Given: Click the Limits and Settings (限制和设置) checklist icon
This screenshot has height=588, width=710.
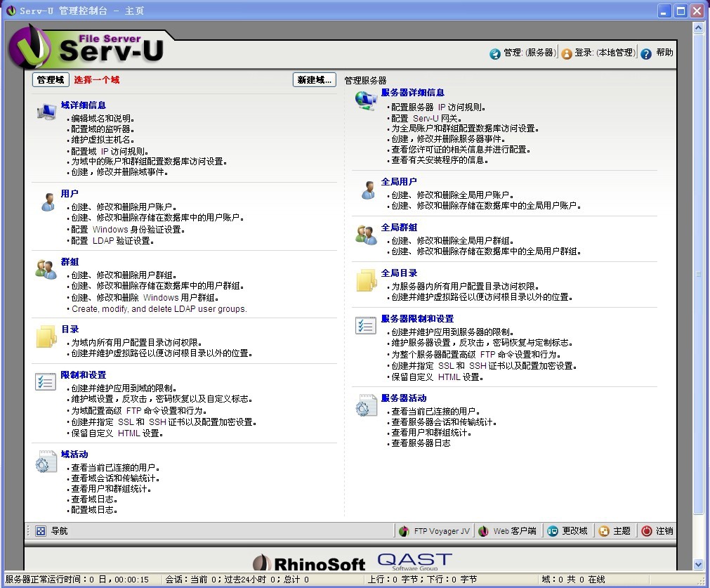Looking at the screenshot, I should point(46,381).
